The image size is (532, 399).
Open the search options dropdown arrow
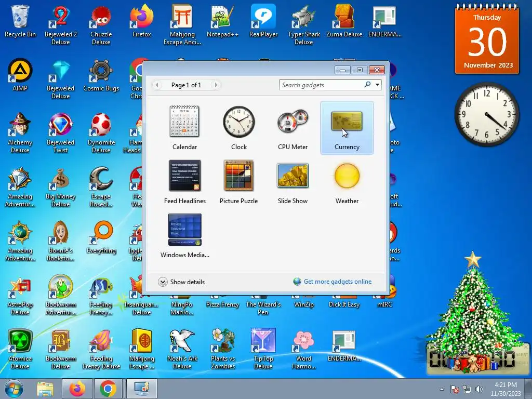(377, 85)
